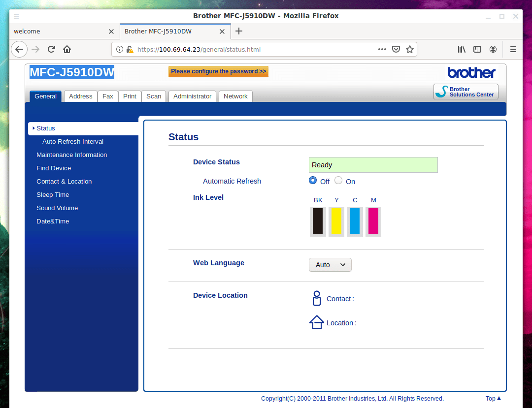Open the Firefox hamburger menu

(513, 49)
